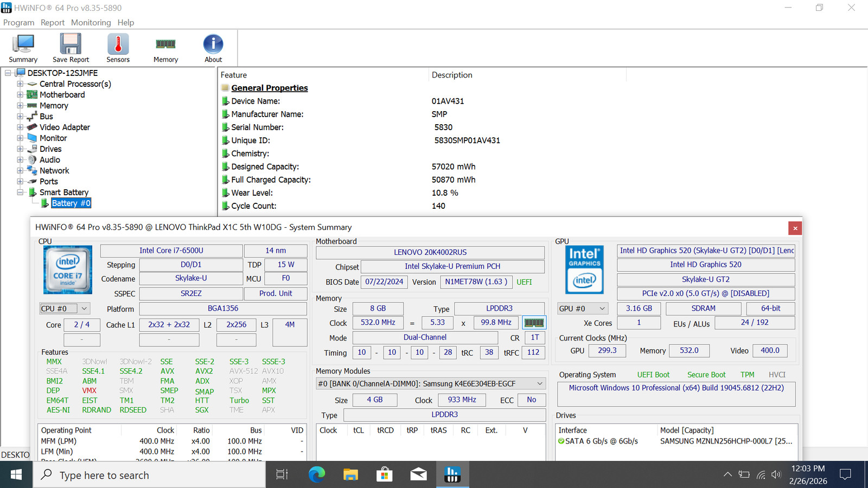Open the Help menu
Viewport: 868px width, 488px height.
point(126,23)
